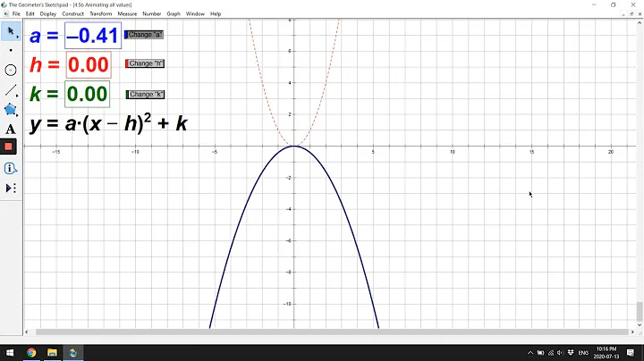Select the Point tool
644x361 pixels.
(11, 50)
